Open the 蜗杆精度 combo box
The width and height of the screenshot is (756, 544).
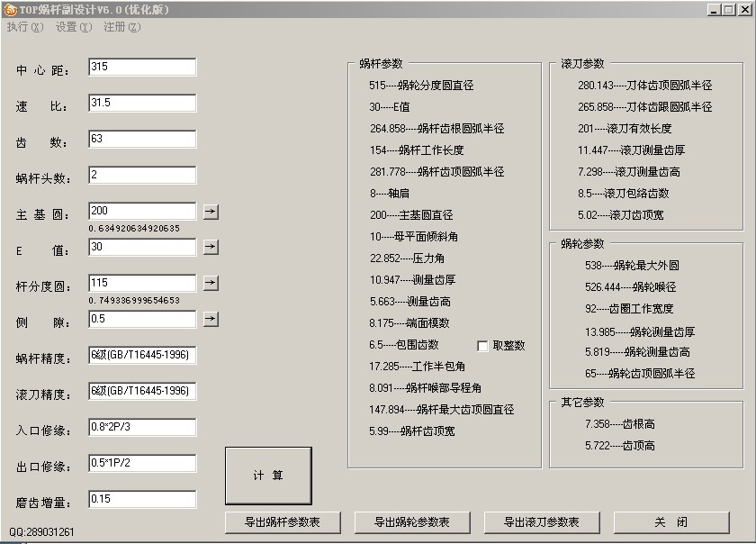[142, 356]
